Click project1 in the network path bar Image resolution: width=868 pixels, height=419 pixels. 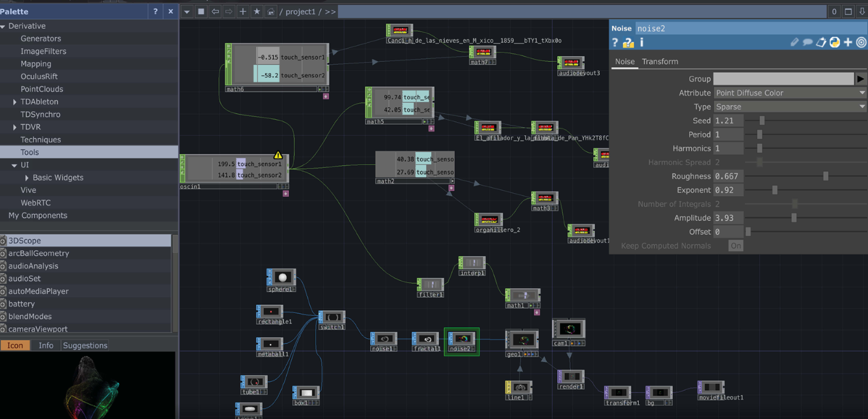300,11
